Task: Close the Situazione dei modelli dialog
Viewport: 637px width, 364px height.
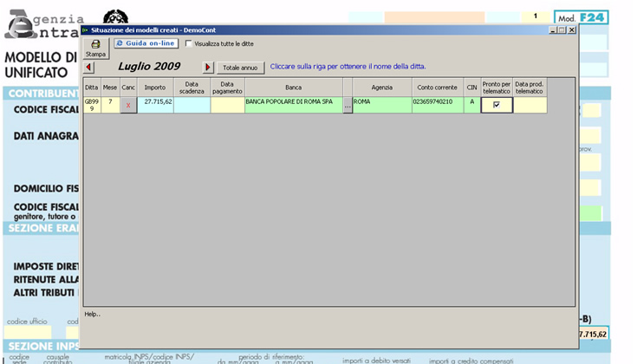Action: (x=572, y=29)
